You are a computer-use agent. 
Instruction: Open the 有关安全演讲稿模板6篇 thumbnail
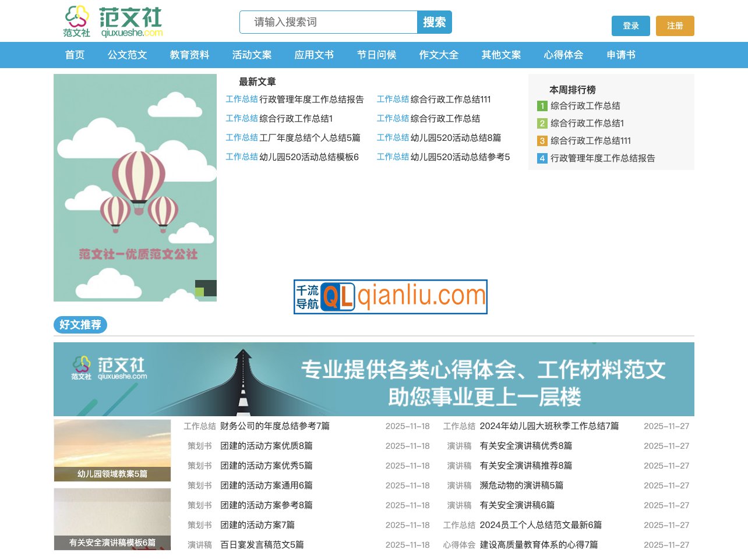[x=112, y=519]
